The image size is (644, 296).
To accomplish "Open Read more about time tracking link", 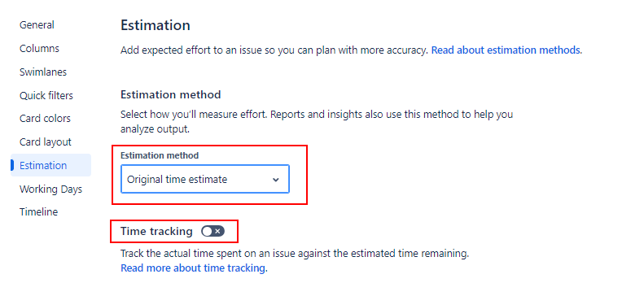I will click(x=192, y=268).
